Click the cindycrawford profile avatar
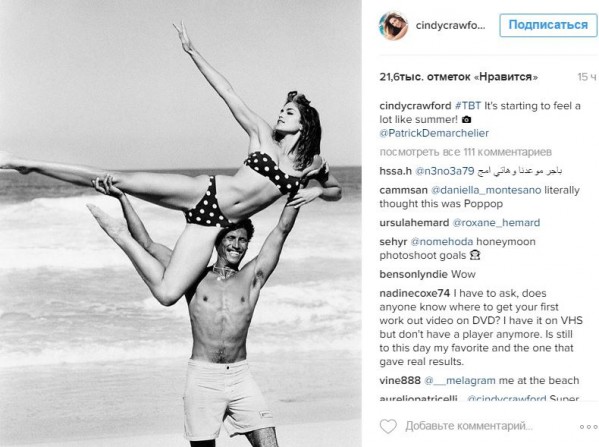 [393, 26]
